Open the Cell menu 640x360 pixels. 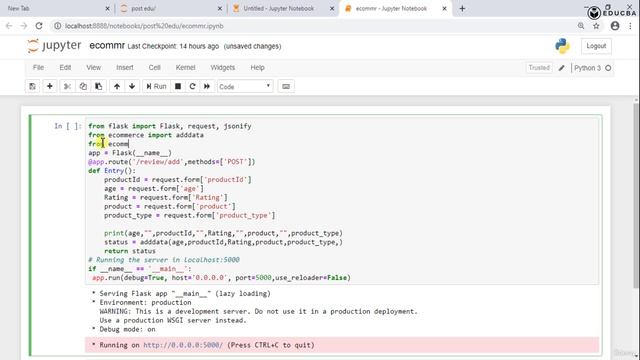pyautogui.click(x=154, y=68)
